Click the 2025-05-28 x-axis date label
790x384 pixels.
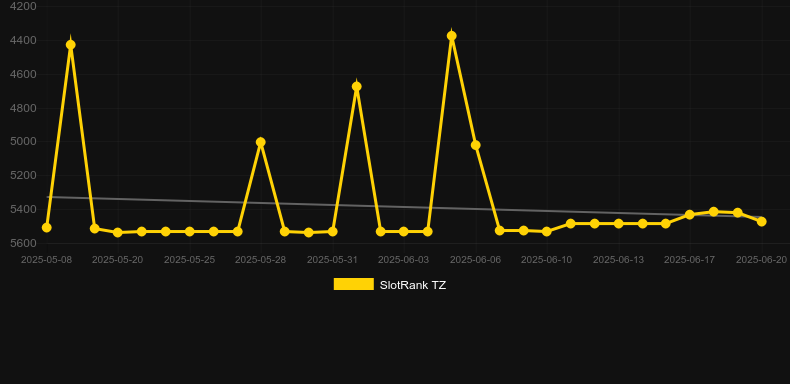click(260, 260)
